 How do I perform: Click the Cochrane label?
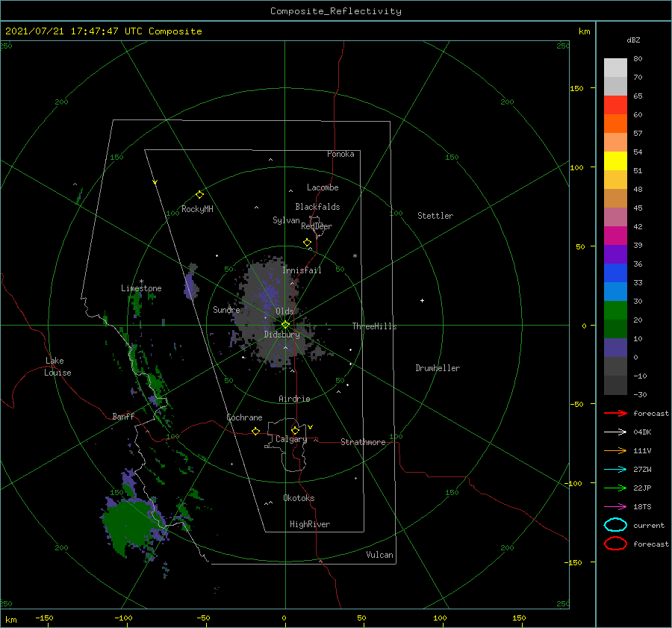[x=244, y=417]
